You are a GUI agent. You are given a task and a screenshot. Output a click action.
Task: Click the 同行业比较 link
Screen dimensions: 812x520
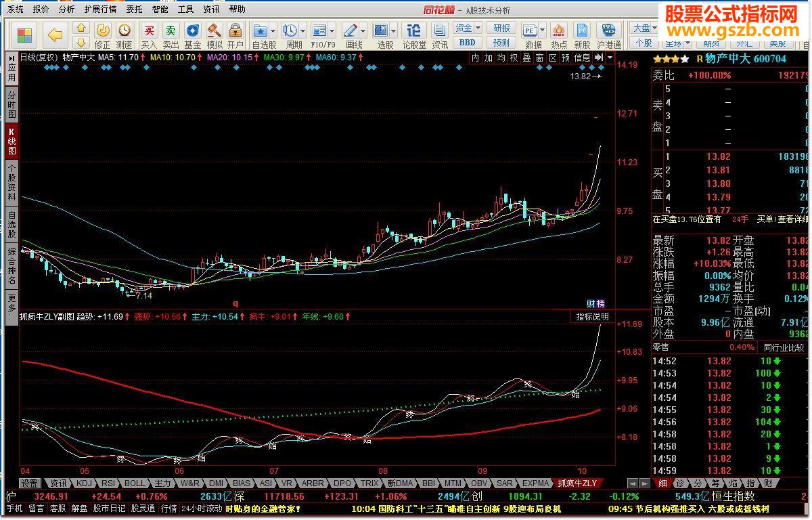786,347
